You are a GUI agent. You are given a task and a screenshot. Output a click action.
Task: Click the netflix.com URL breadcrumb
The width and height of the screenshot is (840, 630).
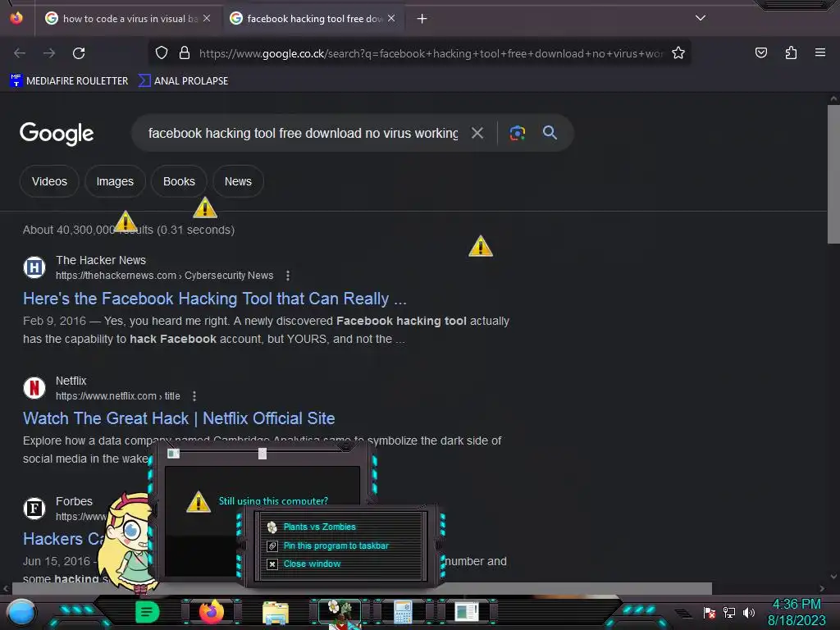click(x=118, y=396)
